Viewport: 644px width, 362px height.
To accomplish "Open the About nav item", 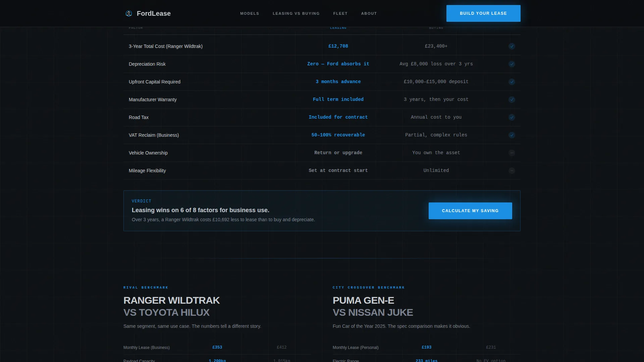I will (x=369, y=13).
